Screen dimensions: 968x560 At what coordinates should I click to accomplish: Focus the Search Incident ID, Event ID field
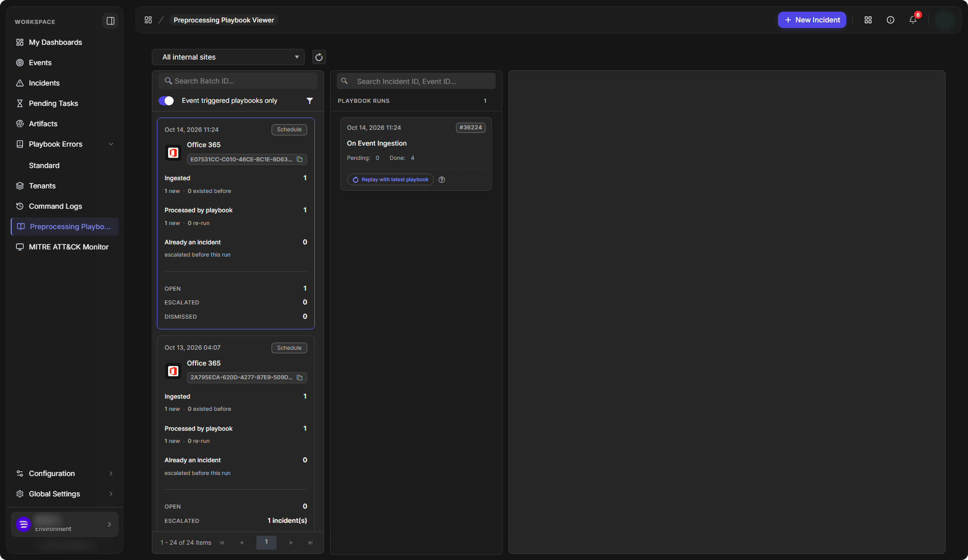coord(416,81)
